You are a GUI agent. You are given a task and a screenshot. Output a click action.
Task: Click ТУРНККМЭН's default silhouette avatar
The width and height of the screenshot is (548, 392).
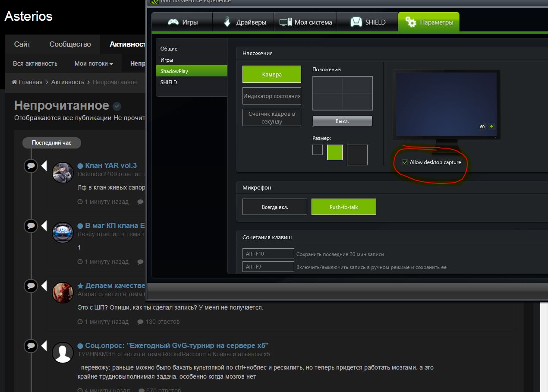pos(63,353)
